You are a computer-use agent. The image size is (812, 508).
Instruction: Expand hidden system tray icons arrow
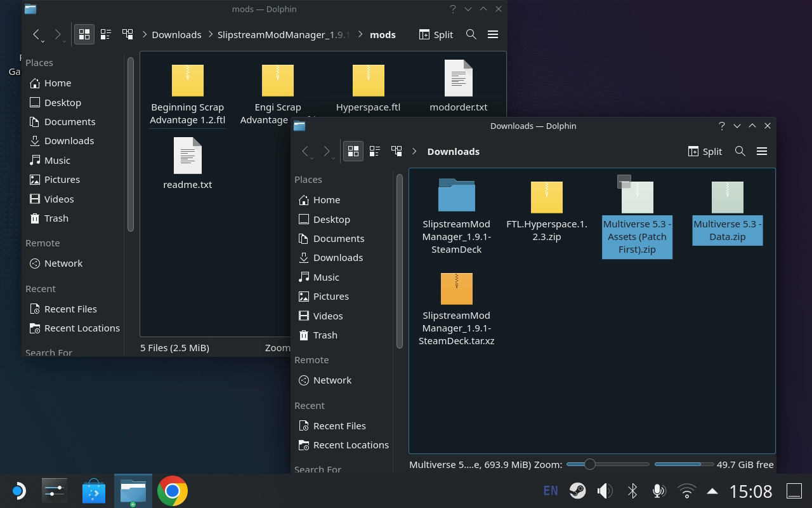(712, 491)
